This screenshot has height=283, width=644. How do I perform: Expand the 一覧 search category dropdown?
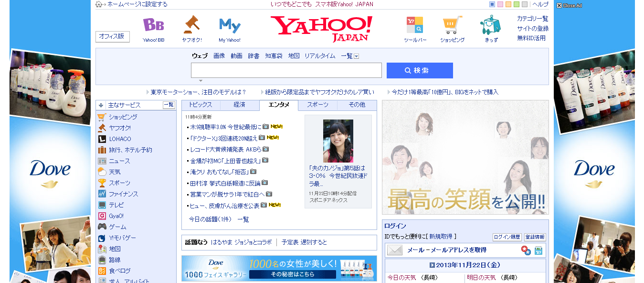point(356,56)
